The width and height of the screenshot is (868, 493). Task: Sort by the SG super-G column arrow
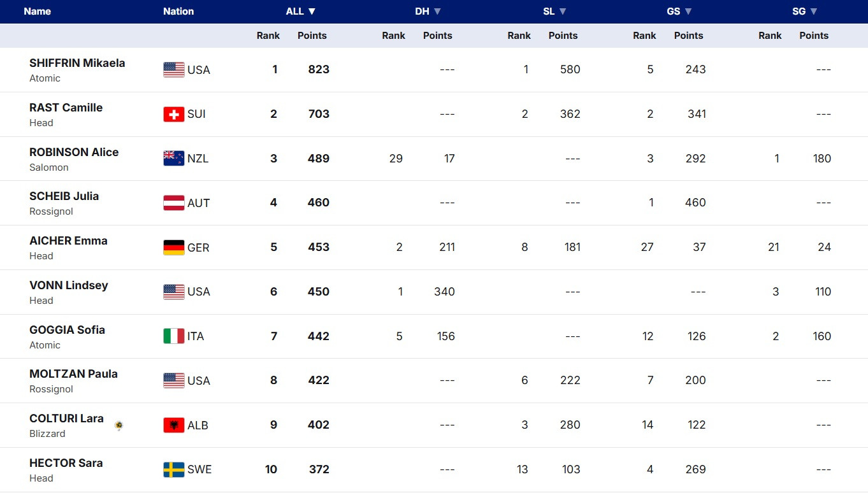(814, 11)
